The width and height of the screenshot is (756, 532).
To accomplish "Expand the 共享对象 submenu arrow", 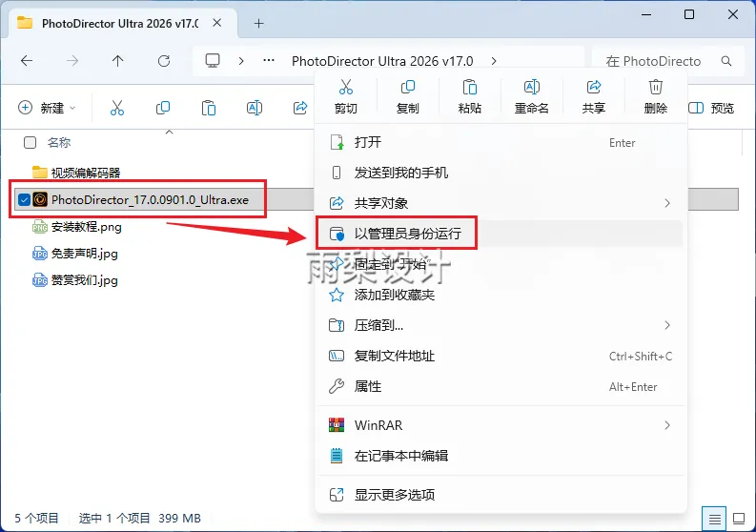I will click(667, 203).
